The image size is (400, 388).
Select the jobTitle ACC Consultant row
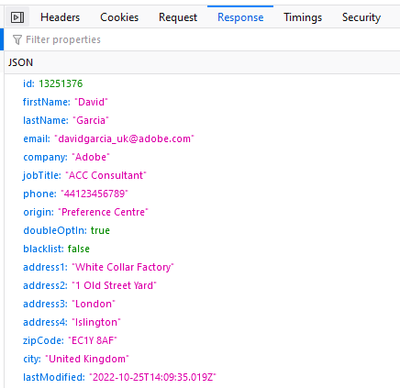202,175
